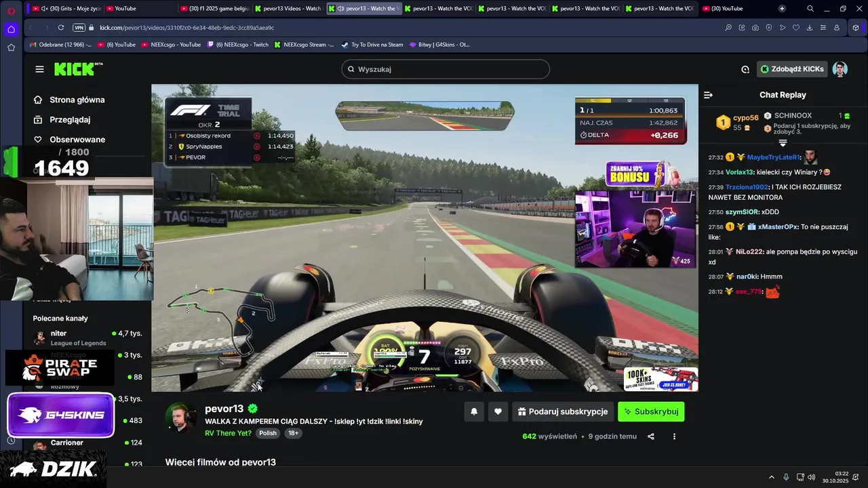This screenshot has width=868, height=488.
Task: Open a new tab with plus button
Action: tap(782, 9)
